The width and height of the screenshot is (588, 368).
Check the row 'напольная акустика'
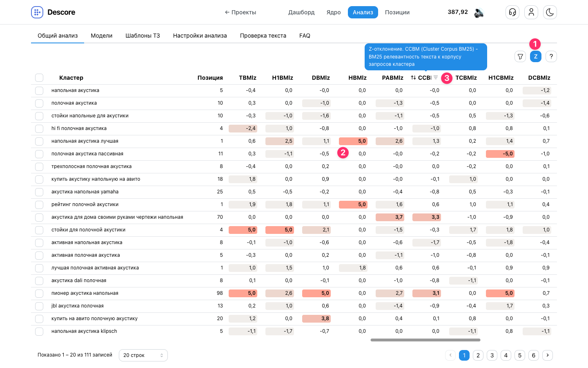pyautogui.click(x=39, y=90)
